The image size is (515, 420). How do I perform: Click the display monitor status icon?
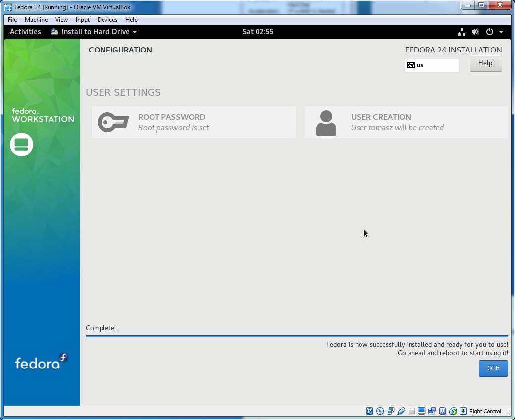pos(422,411)
